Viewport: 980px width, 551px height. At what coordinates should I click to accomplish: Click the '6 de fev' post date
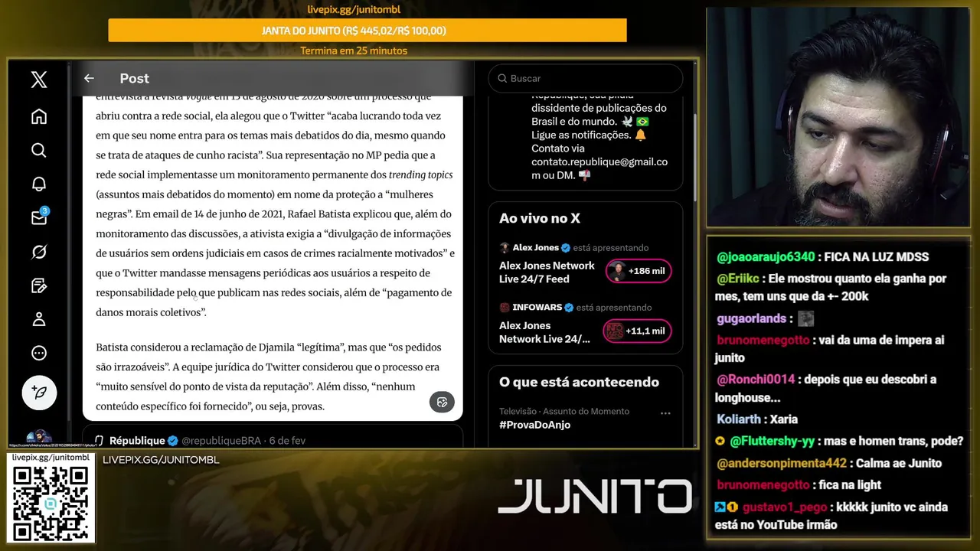(287, 441)
